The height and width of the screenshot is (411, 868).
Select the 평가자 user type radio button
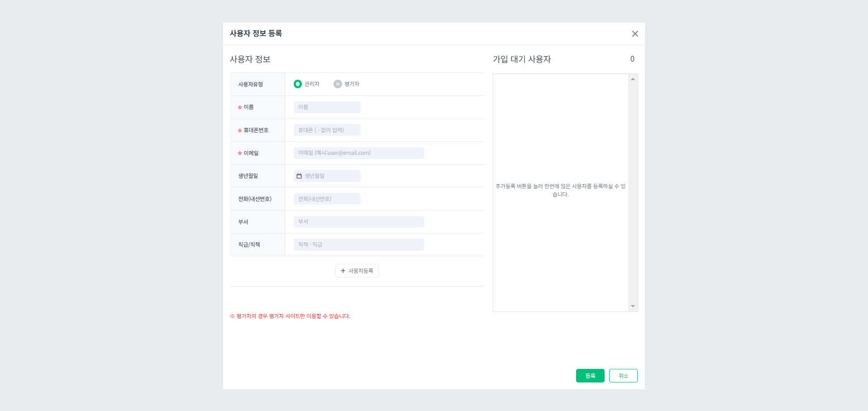[x=337, y=84]
